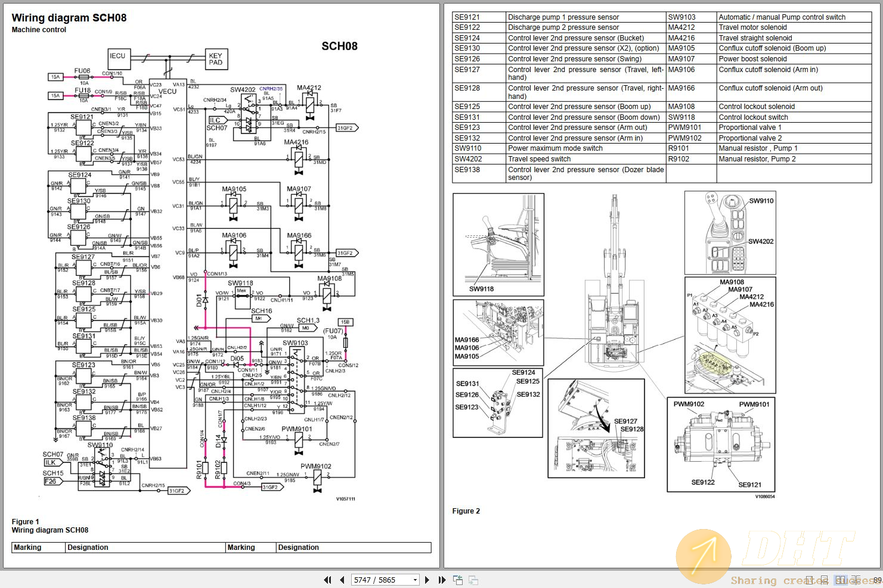The height and width of the screenshot is (588, 883).
Task: Click table cell 'Discharge pump 1 pressure sensor'
Action: point(586,17)
